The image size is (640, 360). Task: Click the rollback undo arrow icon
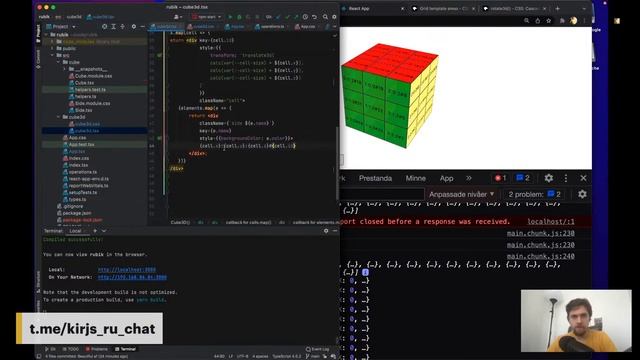coord(314,17)
